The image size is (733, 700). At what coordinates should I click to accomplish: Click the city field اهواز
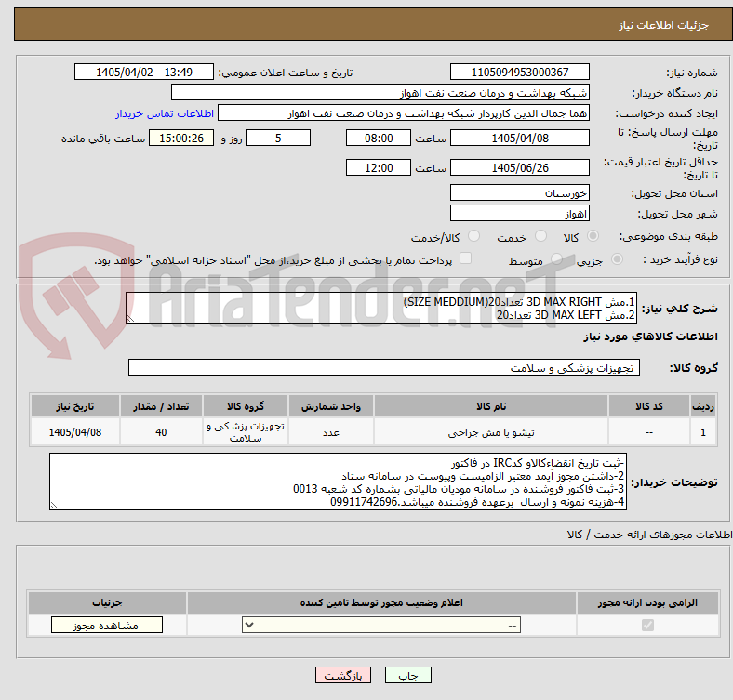519,213
